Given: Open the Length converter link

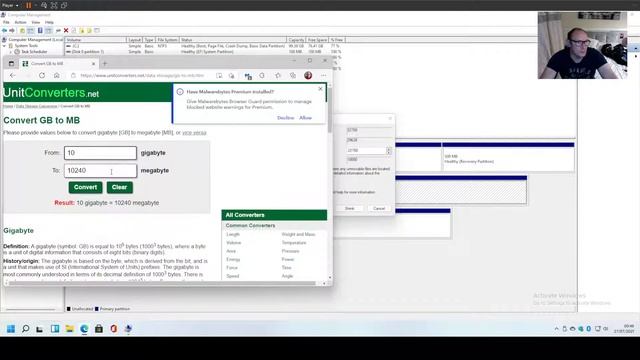Looking at the screenshot, I should coord(233,234).
